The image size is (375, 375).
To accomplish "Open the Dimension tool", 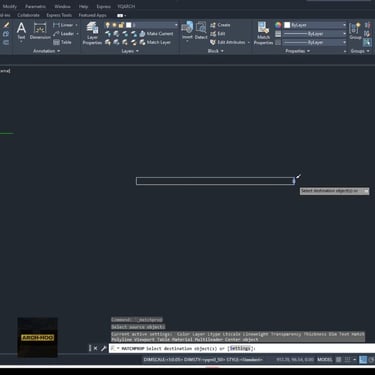I will (x=40, y=31).
